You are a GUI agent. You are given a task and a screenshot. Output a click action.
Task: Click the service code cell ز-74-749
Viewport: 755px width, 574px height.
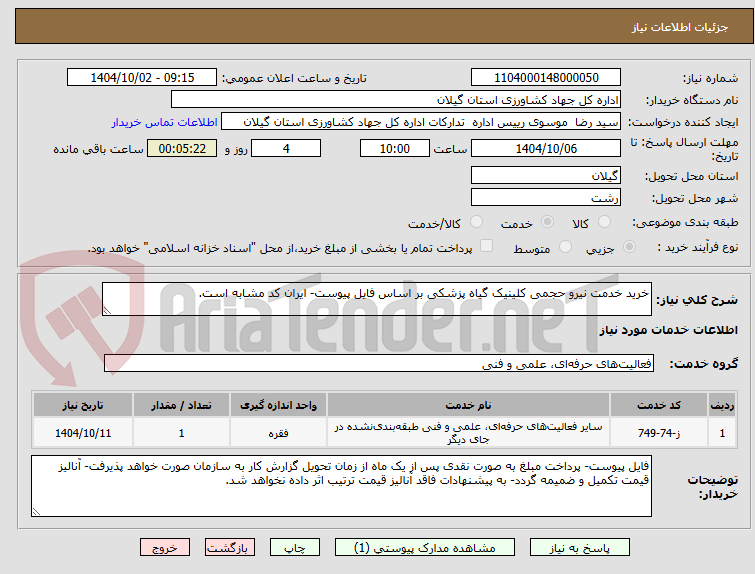click(x=659, y=433)
